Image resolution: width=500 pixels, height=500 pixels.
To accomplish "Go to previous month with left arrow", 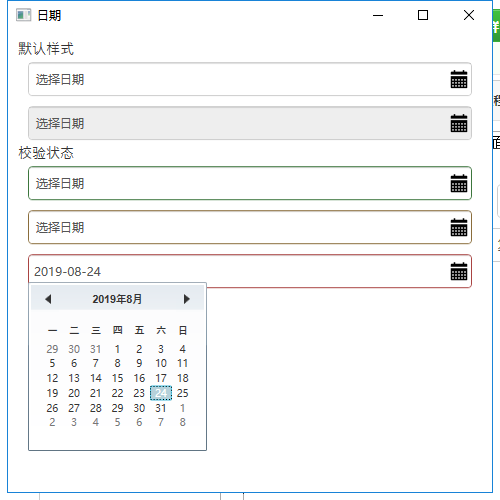I will click(48, 299).
